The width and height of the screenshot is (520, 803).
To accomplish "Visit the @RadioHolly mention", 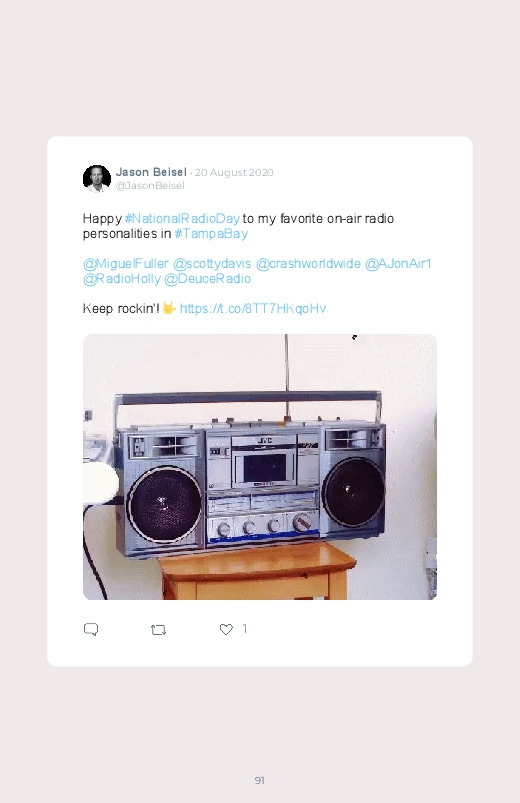I will pos(121,279).
